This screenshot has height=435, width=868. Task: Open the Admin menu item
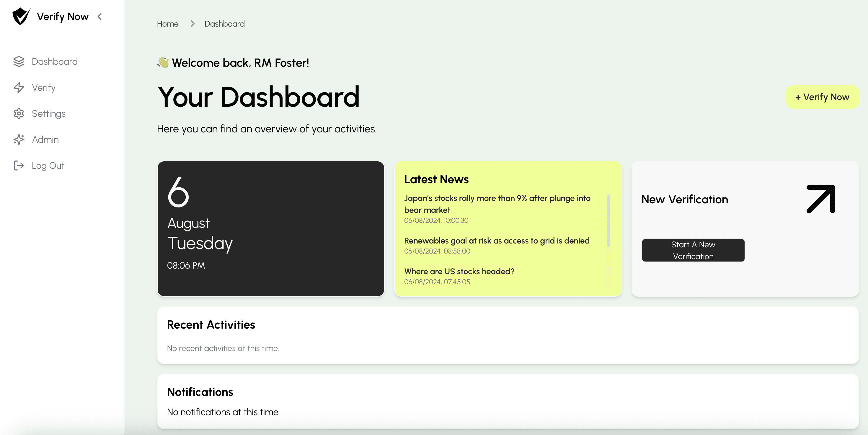pyautogui.click(x=45, y=139)
